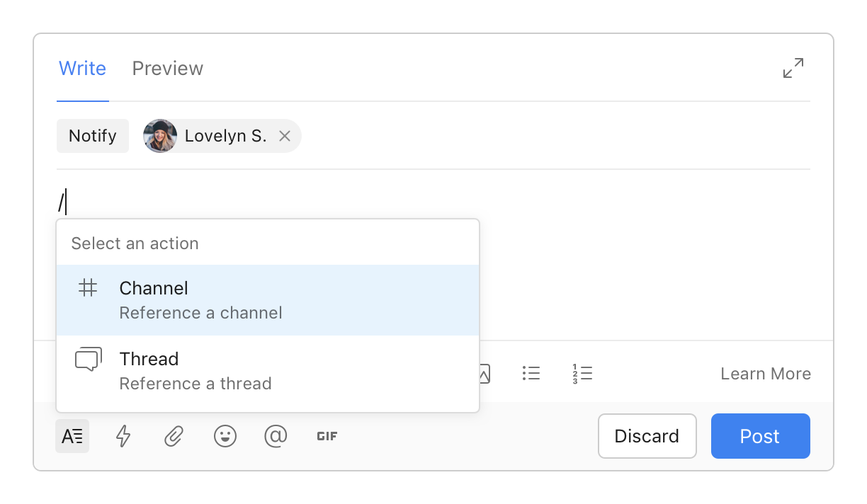This screenshot has width=867, height=504.
Task: Open the Learn More link
Action: (765, 374)
